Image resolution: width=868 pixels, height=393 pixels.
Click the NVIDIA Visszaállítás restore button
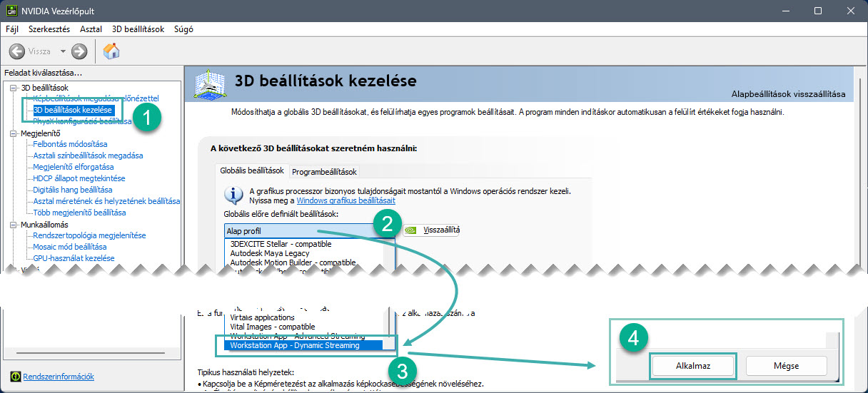pyautogui.click(x=432, y=230)
